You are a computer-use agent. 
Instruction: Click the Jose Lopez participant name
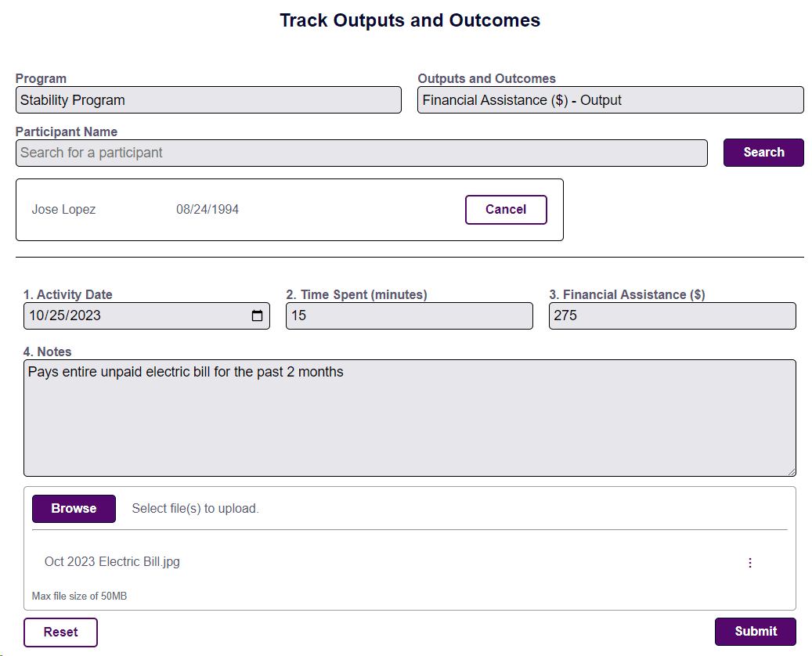point(63,210)
